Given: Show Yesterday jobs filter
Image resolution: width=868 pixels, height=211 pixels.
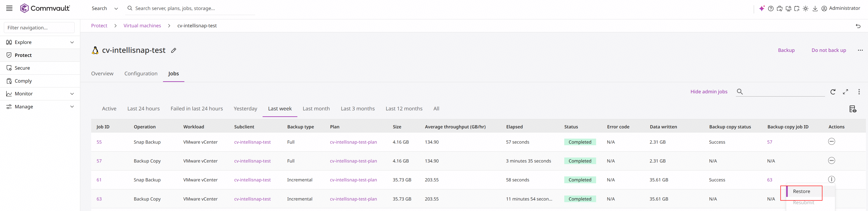Looking at the screenshot, I should tap(245, 109).
